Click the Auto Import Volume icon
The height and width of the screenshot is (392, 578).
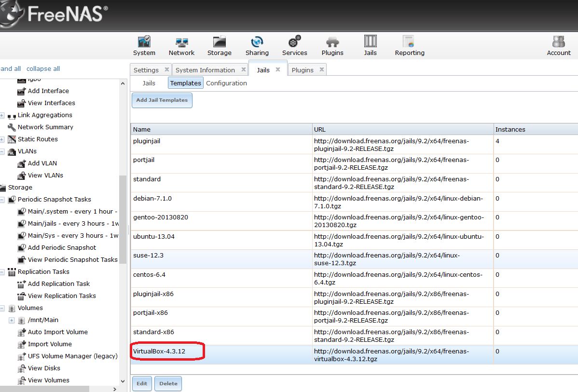coord(22,332)
